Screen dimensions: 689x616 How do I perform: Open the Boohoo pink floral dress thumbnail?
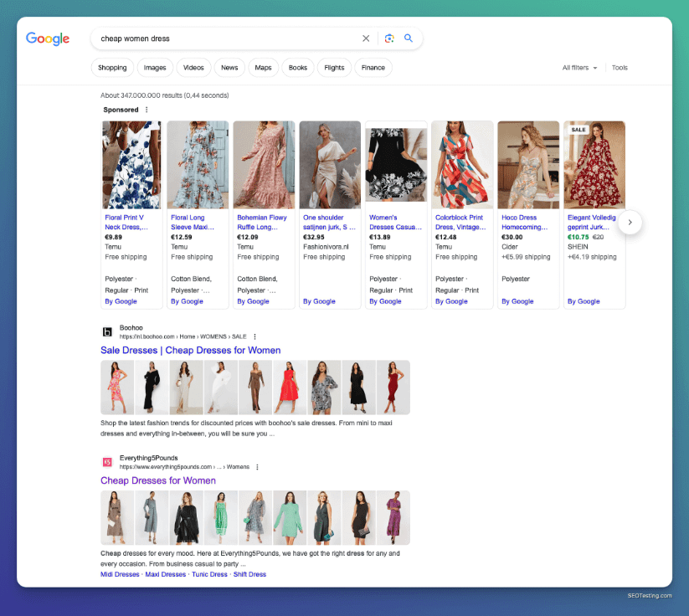(x=117, y=388)
